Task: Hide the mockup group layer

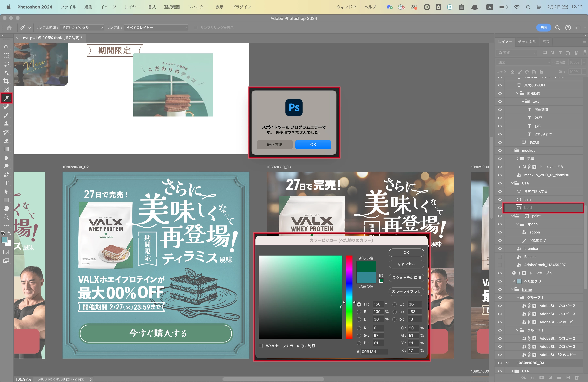Action: tap(500, 150)
